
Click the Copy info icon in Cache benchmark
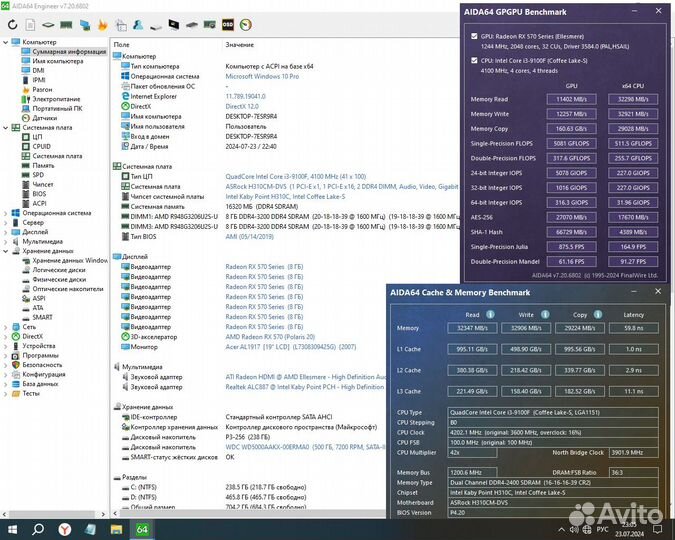[598, 314]
